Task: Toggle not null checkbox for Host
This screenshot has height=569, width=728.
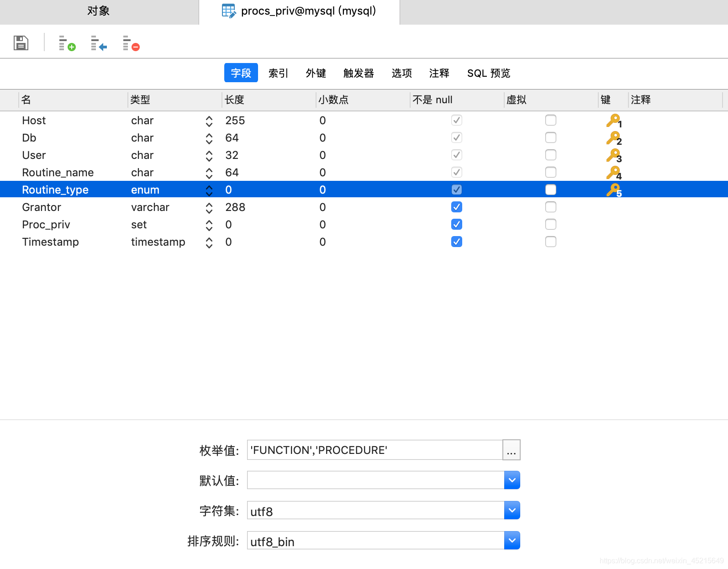Action: [457, 120]
